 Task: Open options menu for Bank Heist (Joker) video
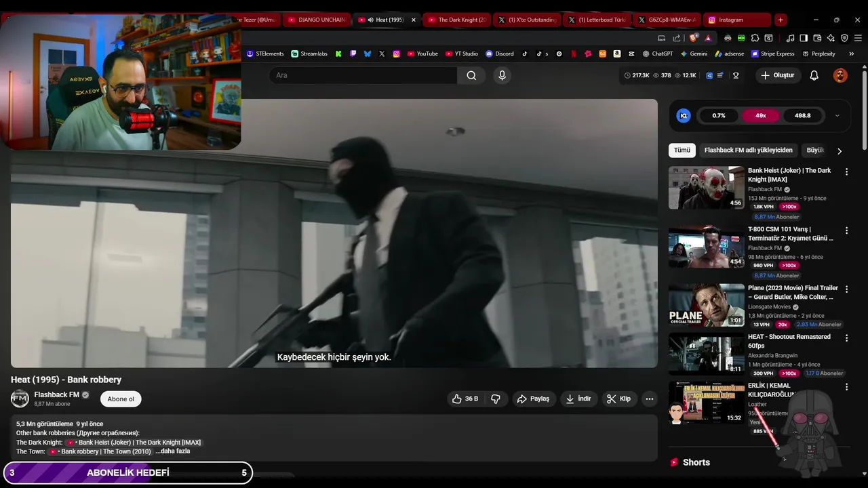[846, 172]
